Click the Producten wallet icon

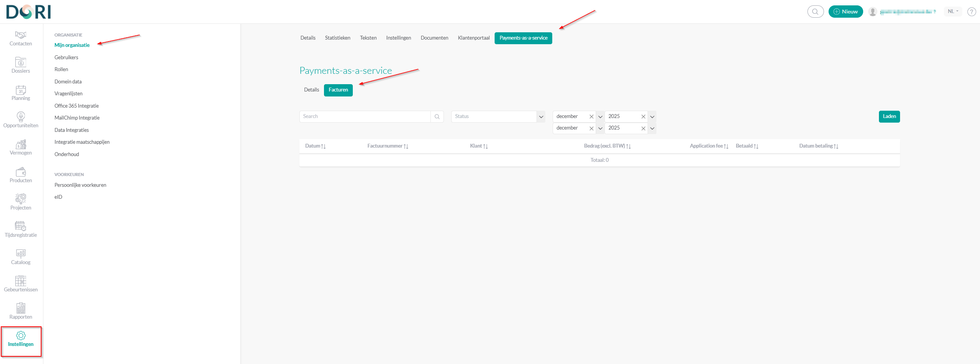pos(21,172)
